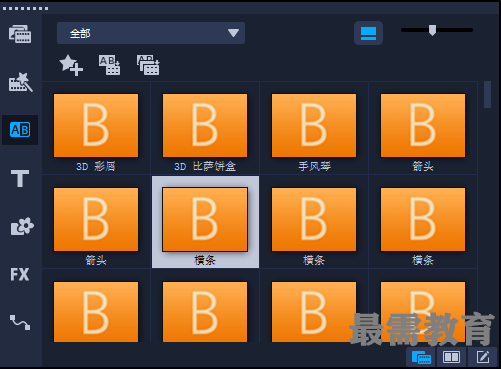This screenshot has height=369, width=501.
Task: Click the highlighted 横条 transition thumbnail
Action: coord(205,219)
